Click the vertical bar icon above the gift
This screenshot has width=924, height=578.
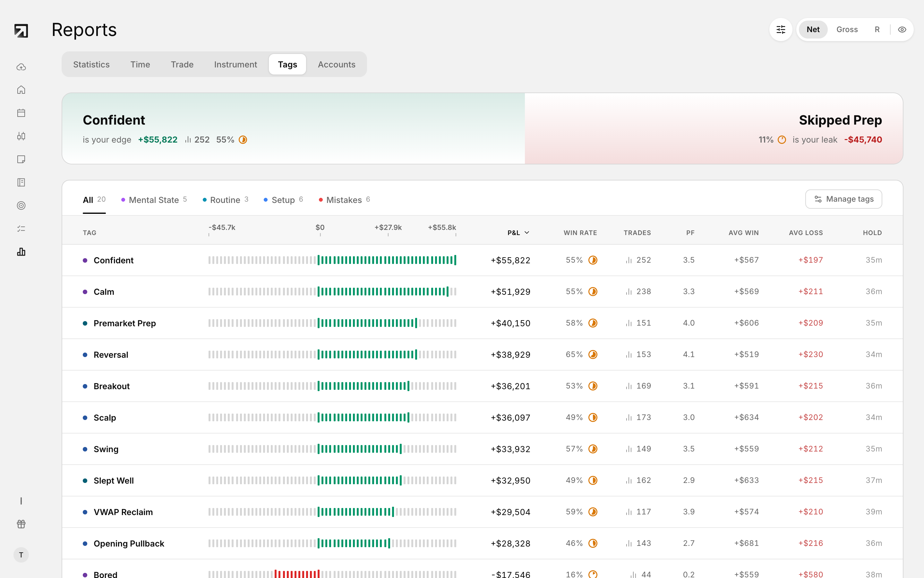(x=21, y=501)
